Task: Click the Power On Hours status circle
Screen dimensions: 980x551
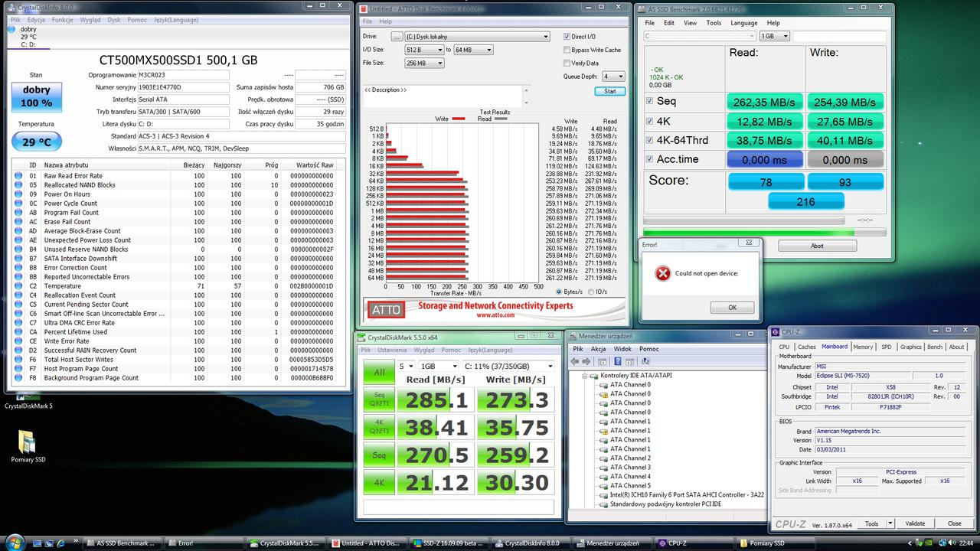Action: point(18,194)
